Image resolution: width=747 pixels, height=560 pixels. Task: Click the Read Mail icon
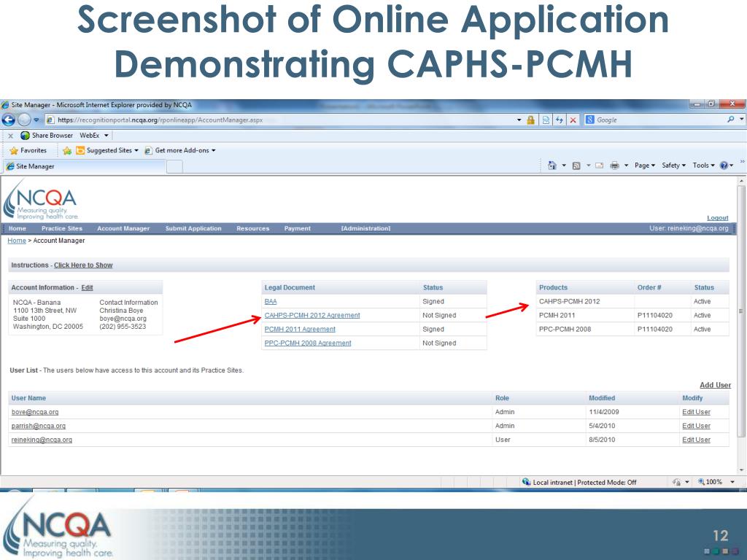(x=600, y=166)
